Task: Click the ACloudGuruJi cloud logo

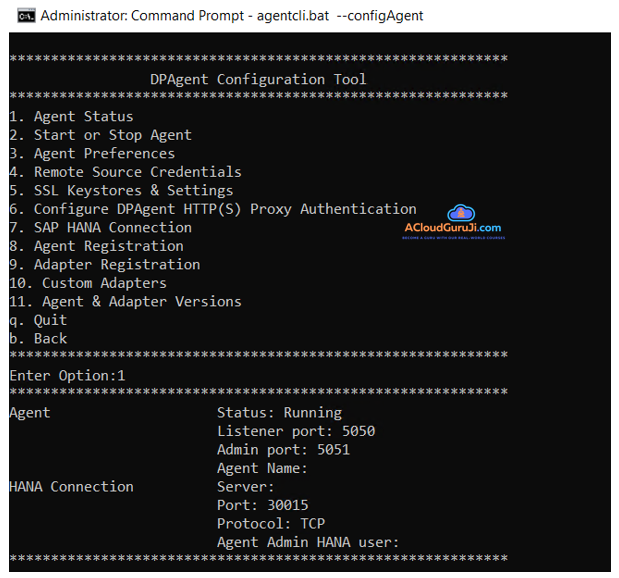Action: (x=460, y=213)
